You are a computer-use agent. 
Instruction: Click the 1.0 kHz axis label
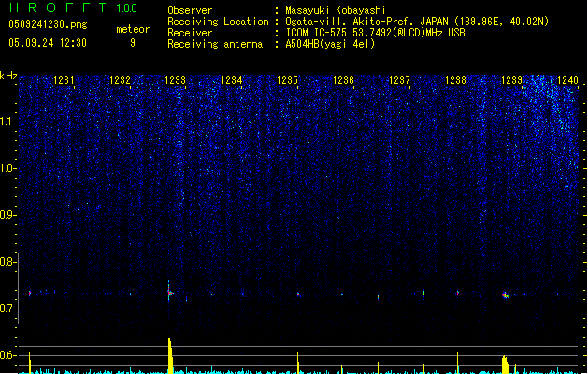(8, 168)
